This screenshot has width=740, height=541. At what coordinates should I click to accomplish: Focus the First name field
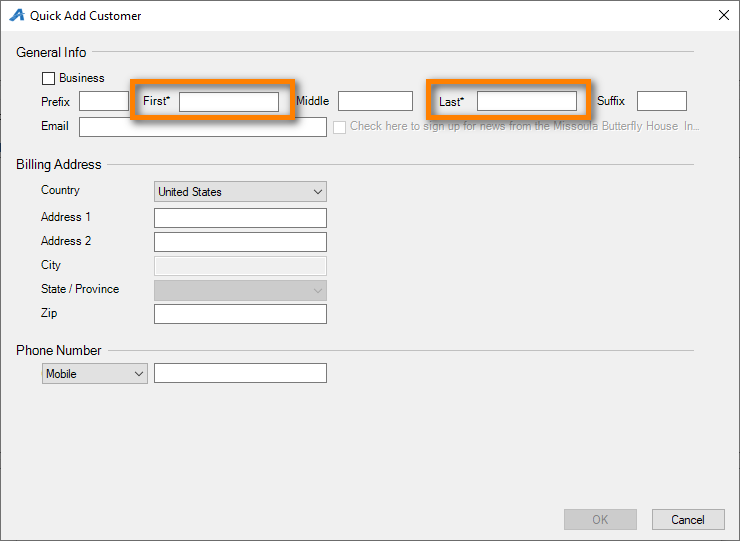pos(229,101)
